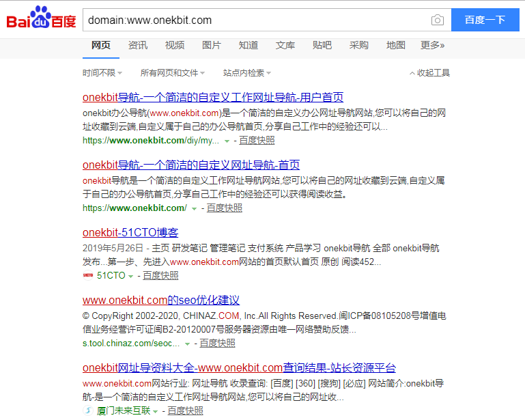Open result onekbit导航-一个简洁的自定义网址导航-首页
Screen dimensions: 525x420
coord(191,165)
